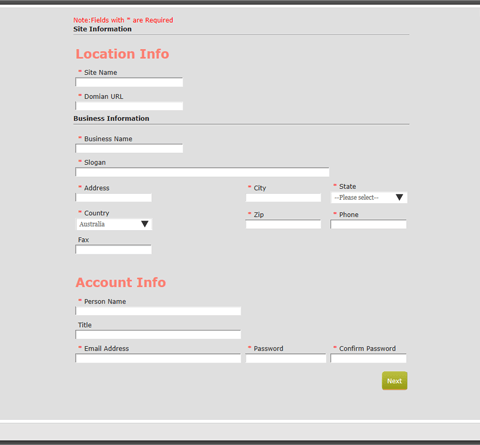
Task: Select the Business Name field
Action: 129,148
